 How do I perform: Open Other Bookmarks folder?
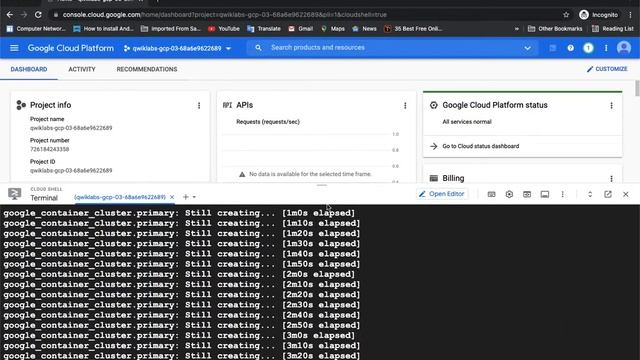(x=555, y=29)
